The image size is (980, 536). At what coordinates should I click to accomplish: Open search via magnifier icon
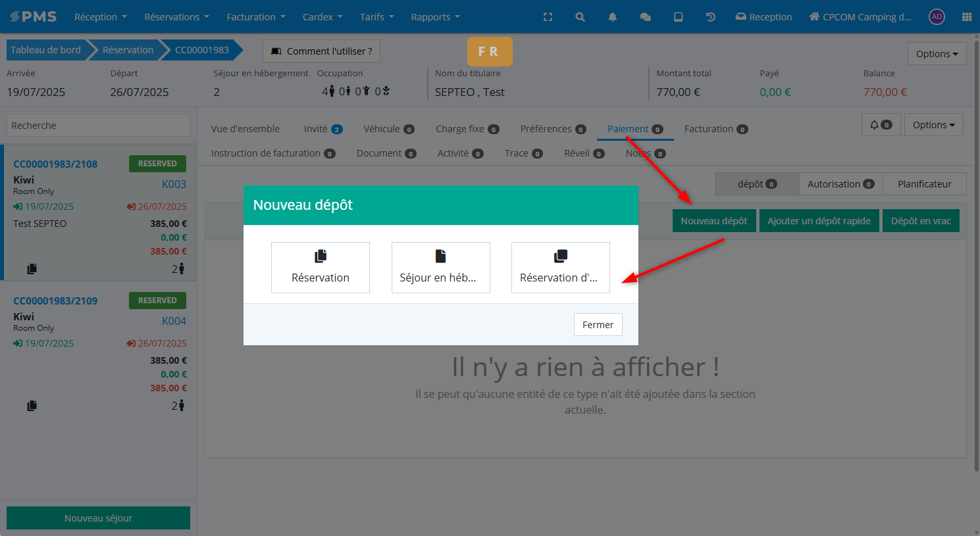(580, 17)
